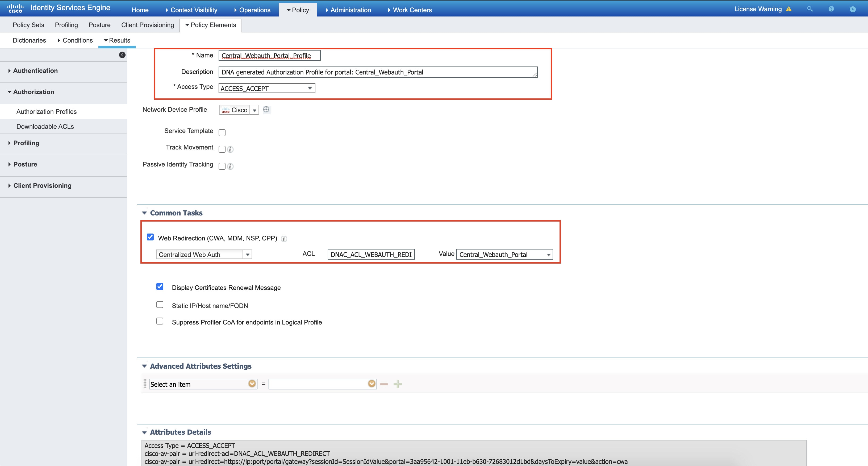Enable the Track Movement checkbox
Image resolution: width=868 pixels, height=466 pixels.
click(222, 149)
